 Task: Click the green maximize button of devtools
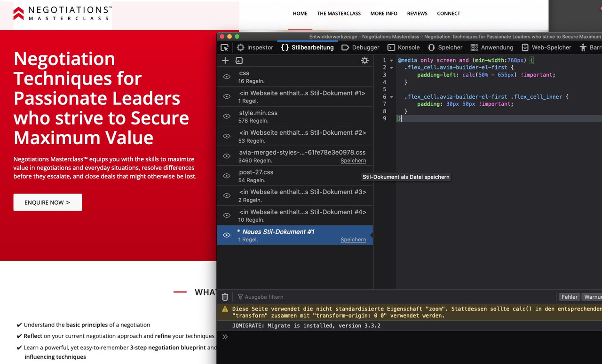(237, 36)
